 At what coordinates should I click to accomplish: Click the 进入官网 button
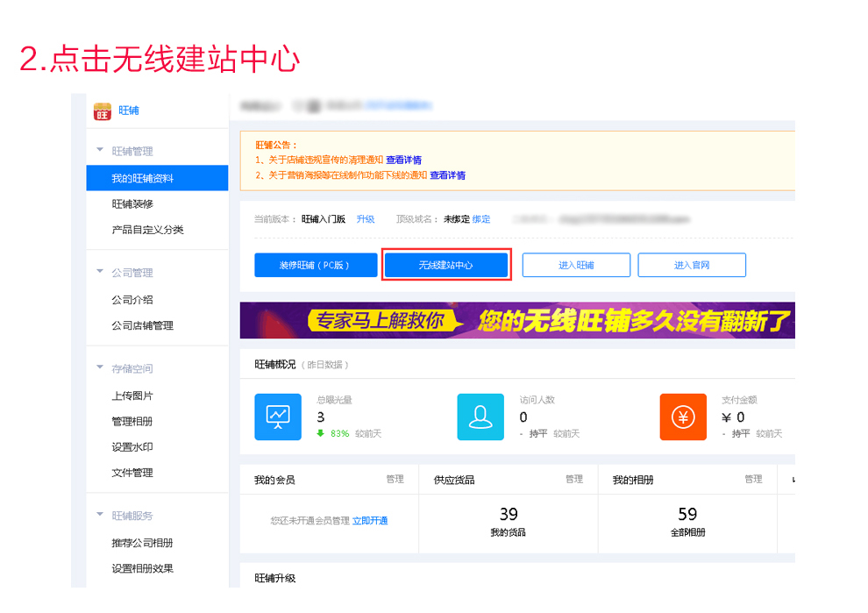coord(692,265)
